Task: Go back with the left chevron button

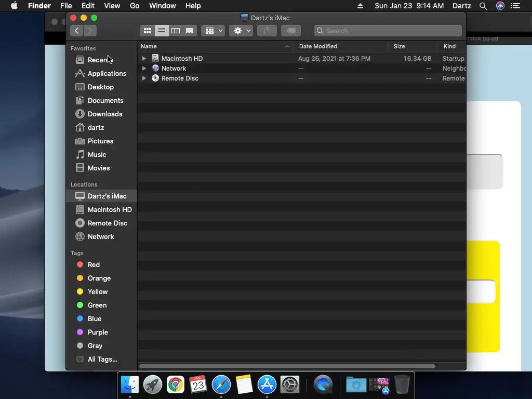Action: [x=77, y=31]
